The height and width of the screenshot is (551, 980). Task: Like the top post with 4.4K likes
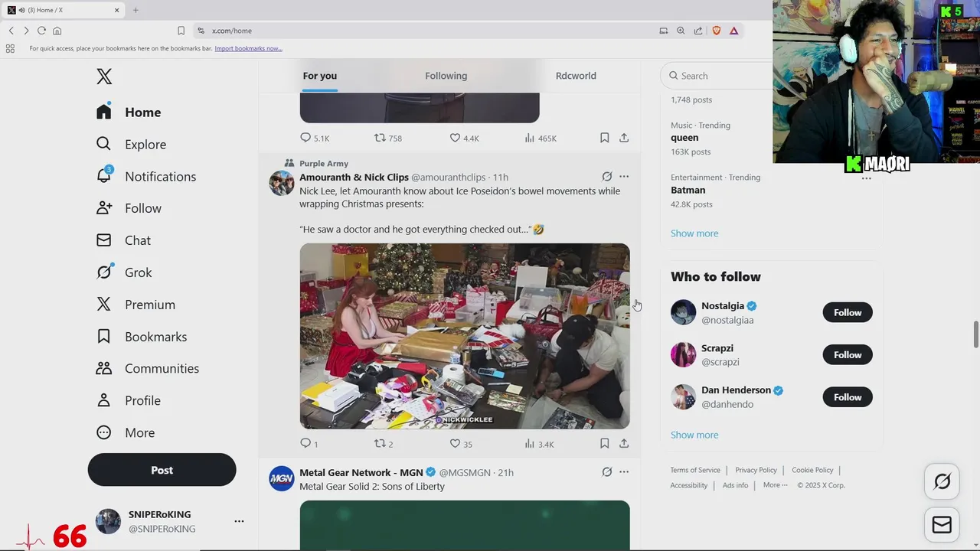click(x=455, y=138)
